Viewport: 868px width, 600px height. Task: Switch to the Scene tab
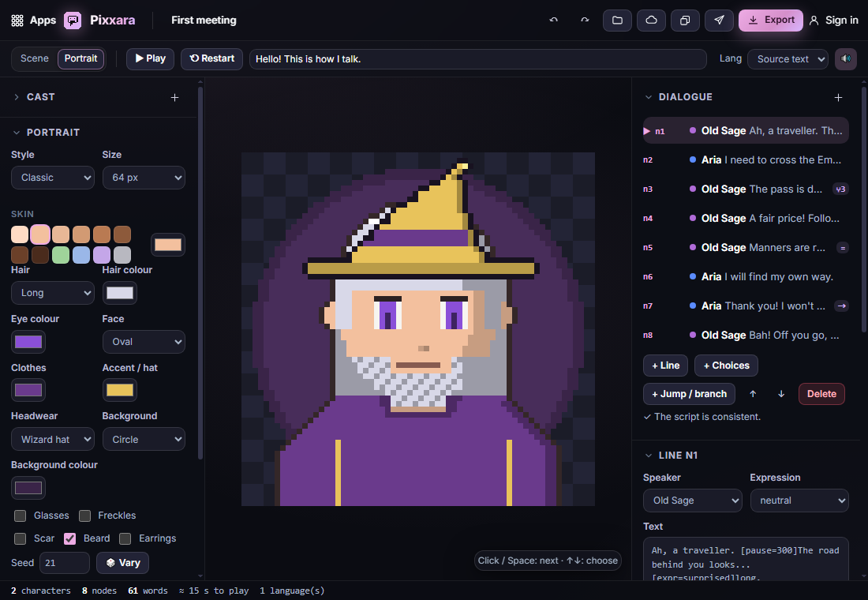point(34,58)
